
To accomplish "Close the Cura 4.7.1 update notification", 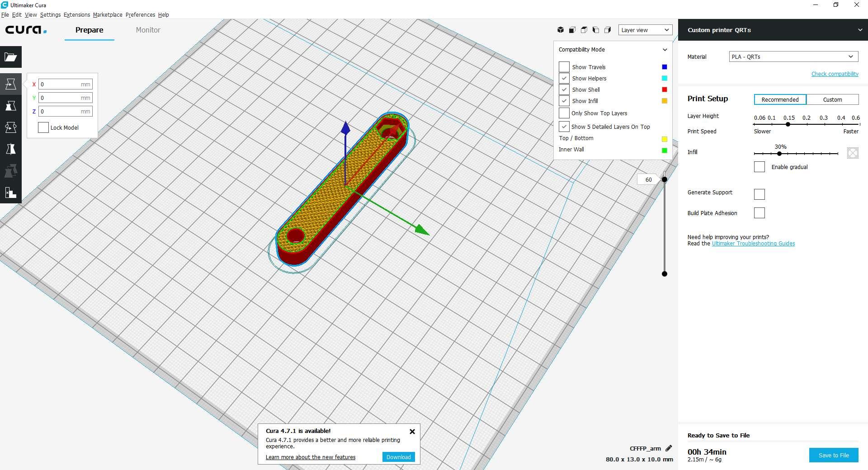I will point(412,432).
